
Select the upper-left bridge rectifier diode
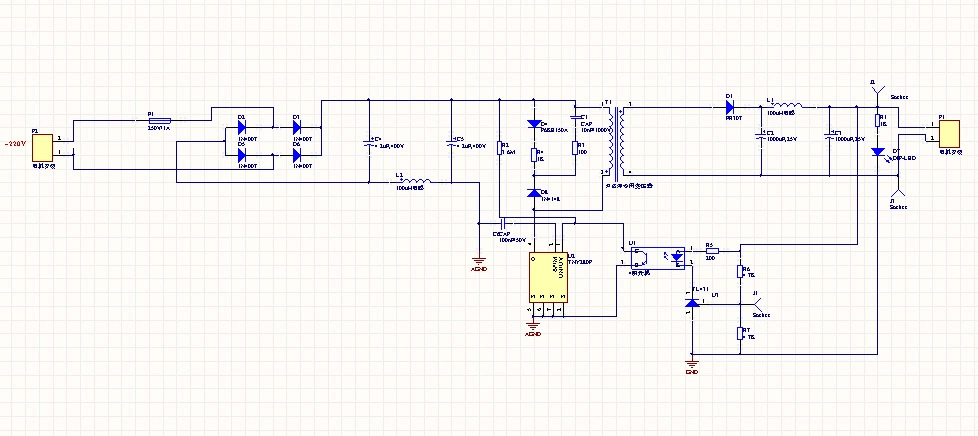[x=241, y=127]
